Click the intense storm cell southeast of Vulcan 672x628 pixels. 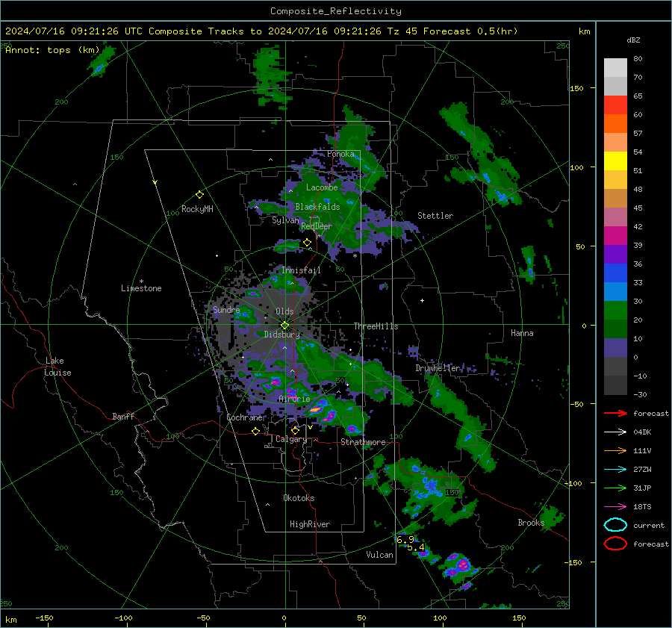tap(462, 565)
